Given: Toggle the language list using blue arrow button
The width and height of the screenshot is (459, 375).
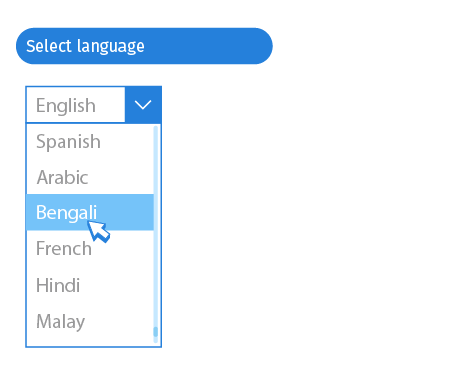Looking at the screenshot, I should (143, 105).
